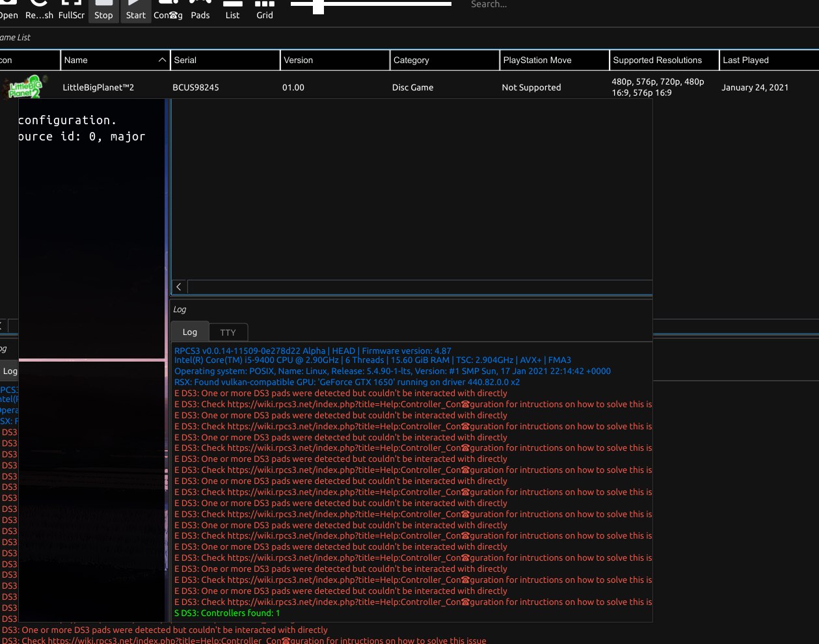
Task: Click the RSX vulkan-compatible GPU log line
Action: point(347,382)
